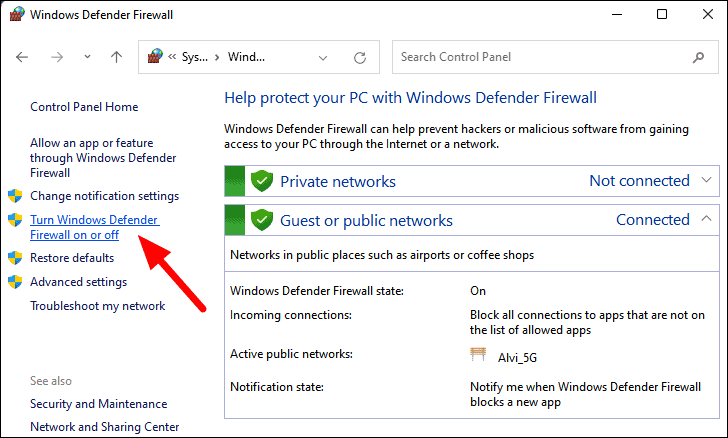
Task: Click shield icon beside Advanced settings
Action: (15, 281)
